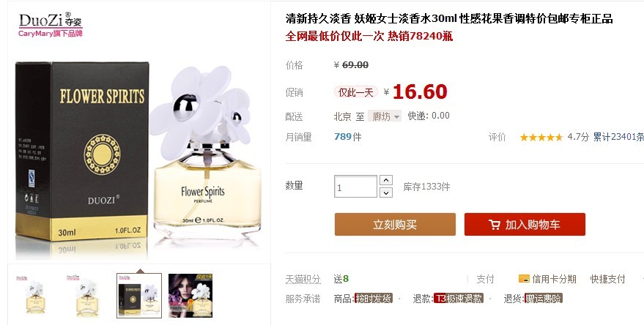Screen dimensions: 644x325
Task: Click the 快捷支付 payment option
Action: pos(607,279)
